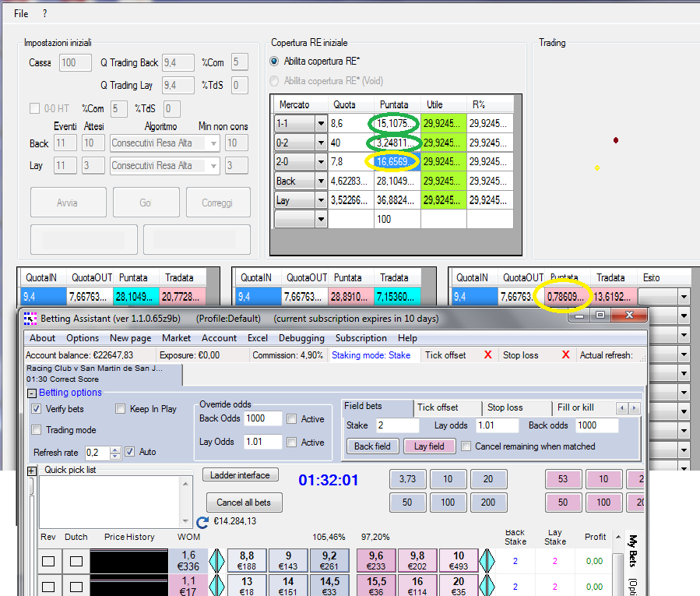This screenshot has height=596, width=700.
Task: Clear Stop loss via its red X
Action: (565, 354)
